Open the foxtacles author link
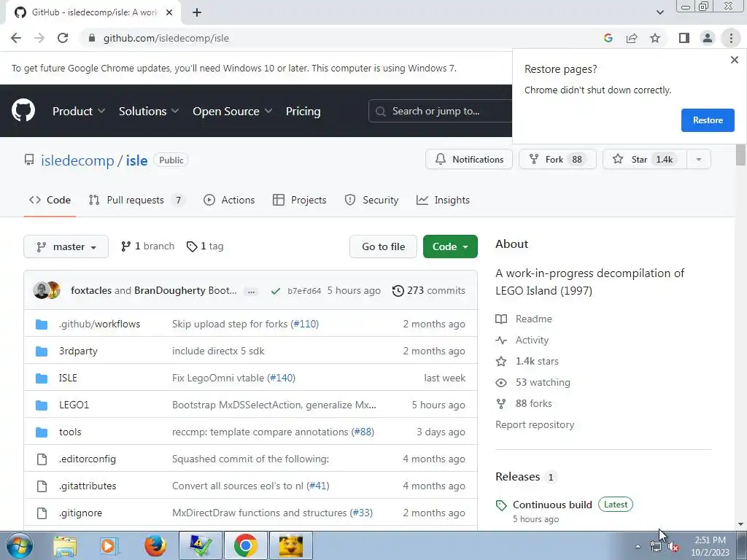 (91, 290)
